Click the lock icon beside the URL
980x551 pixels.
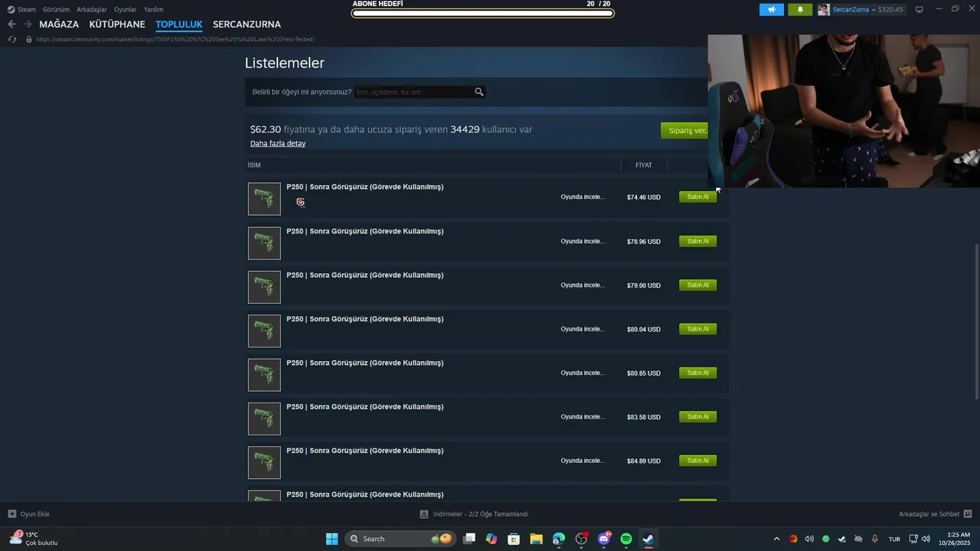pos(29,39)
